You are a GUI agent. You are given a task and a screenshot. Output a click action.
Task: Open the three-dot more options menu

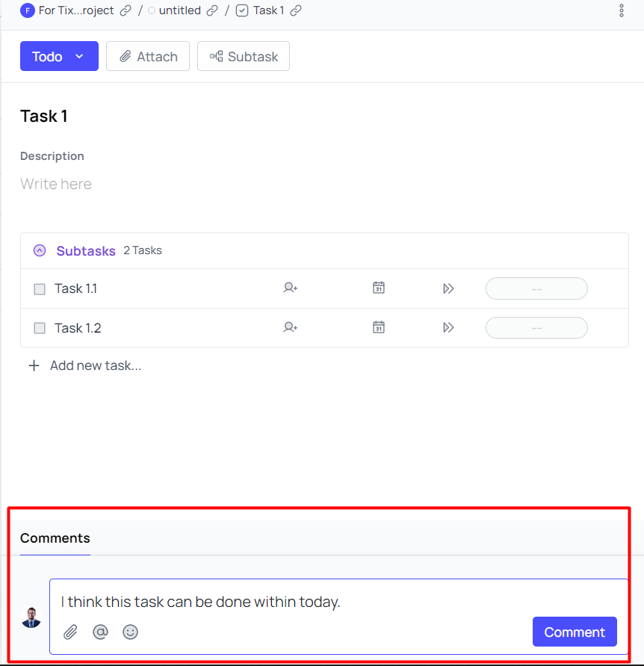[621, 10]
